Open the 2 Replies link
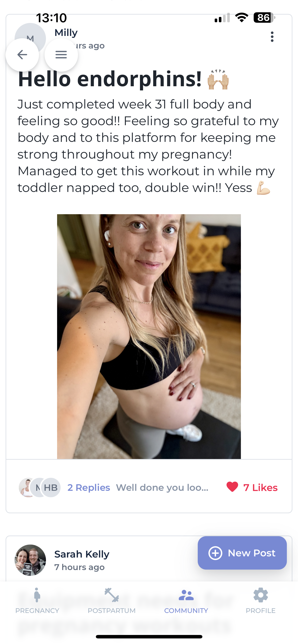Image resolution: width=298 pixels, height=644 pixels. point(89,488)
